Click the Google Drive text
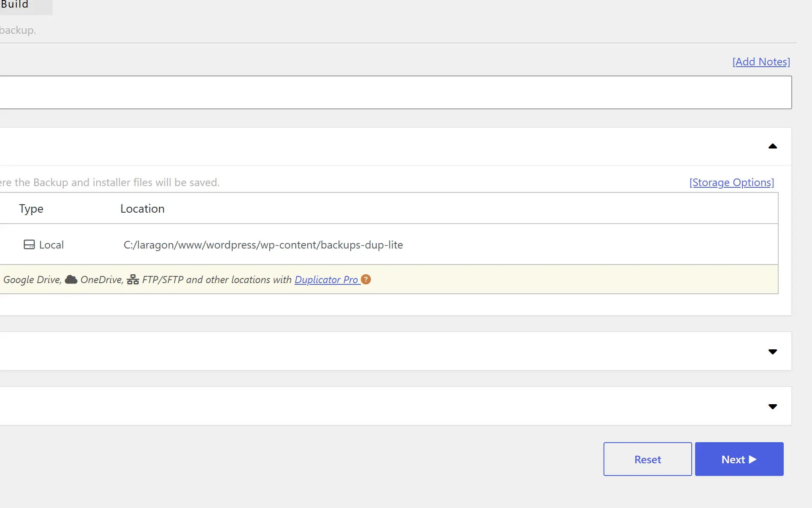The image size is (812, 508). [32, 279]
